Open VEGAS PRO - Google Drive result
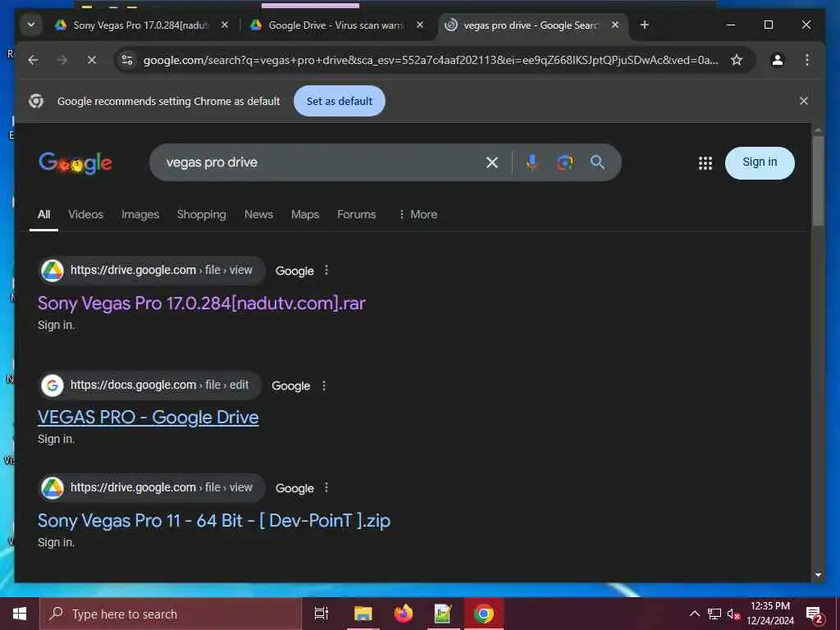Image resolution: width=840 pixels, height=630 pixels. point(148,418)
